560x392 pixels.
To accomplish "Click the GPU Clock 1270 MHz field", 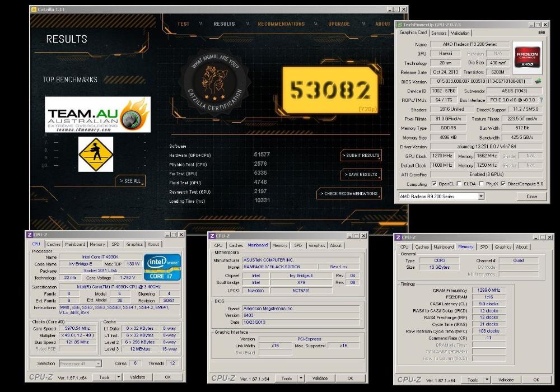I will click(x=442, y=156).
